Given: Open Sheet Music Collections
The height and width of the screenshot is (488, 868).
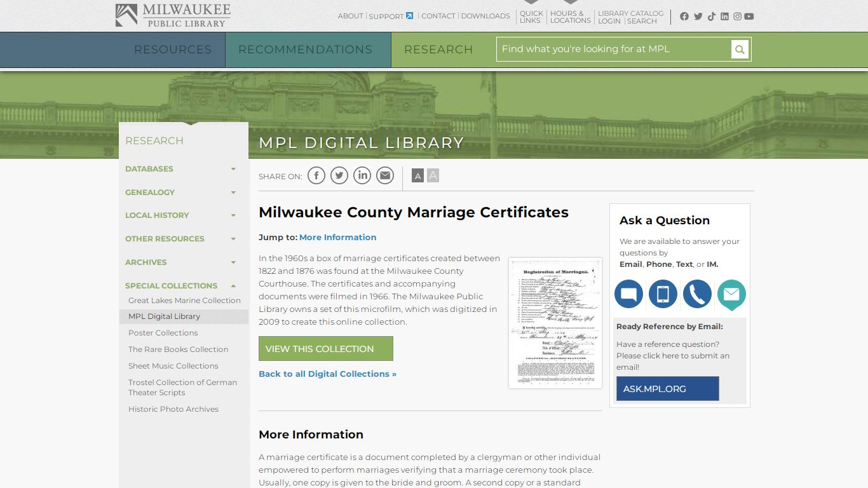Looking at the screenshot, I should pos(173,366).
